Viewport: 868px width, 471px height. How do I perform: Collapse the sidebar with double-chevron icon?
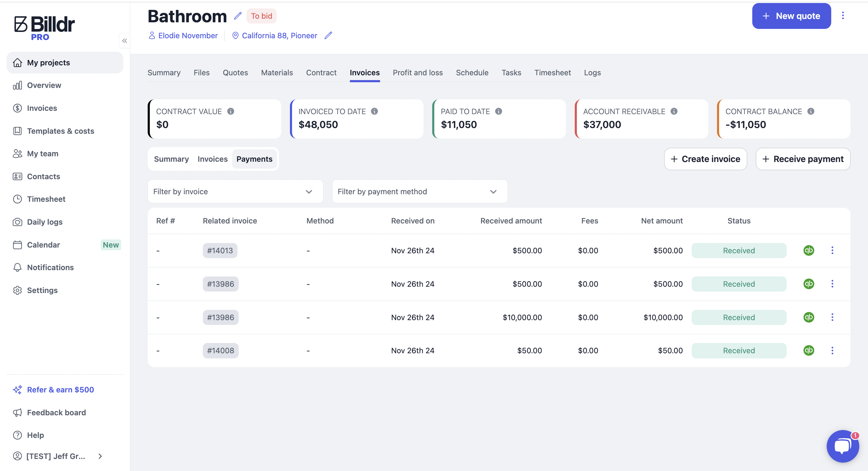[124, 41]
